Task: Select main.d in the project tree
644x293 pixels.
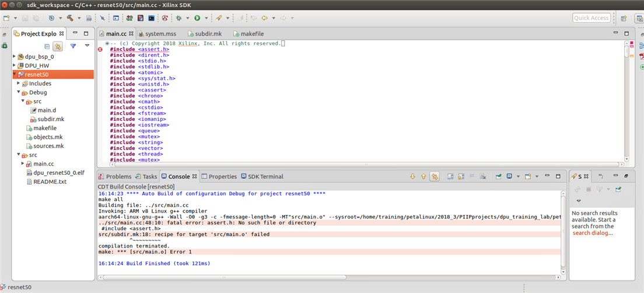Action: click(44, 110)
